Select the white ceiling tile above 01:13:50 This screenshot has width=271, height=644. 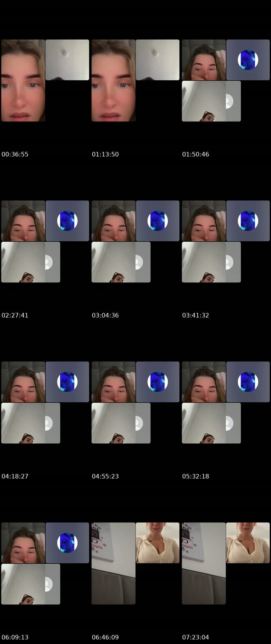tap(158, 60)
